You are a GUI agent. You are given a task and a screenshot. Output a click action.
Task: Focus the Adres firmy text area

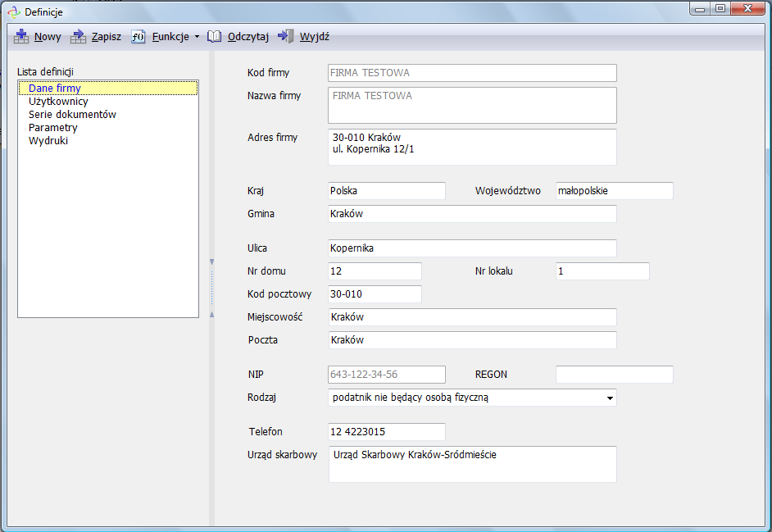coord(472,147)
